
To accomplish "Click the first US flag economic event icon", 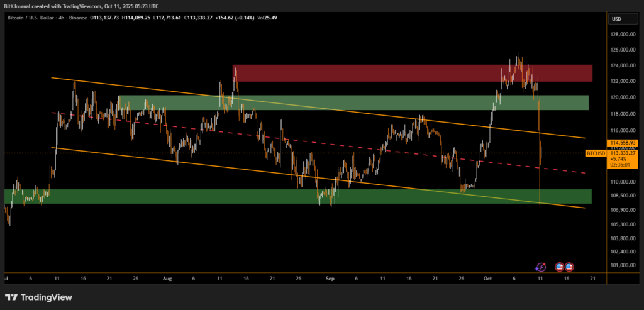I will 559,267.
